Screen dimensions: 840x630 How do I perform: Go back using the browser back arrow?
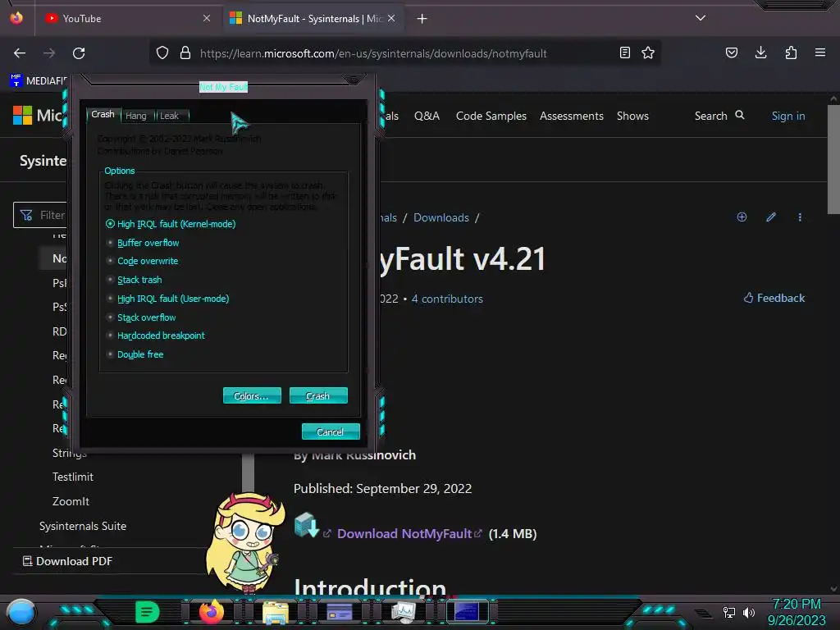(x=20, y=53)
